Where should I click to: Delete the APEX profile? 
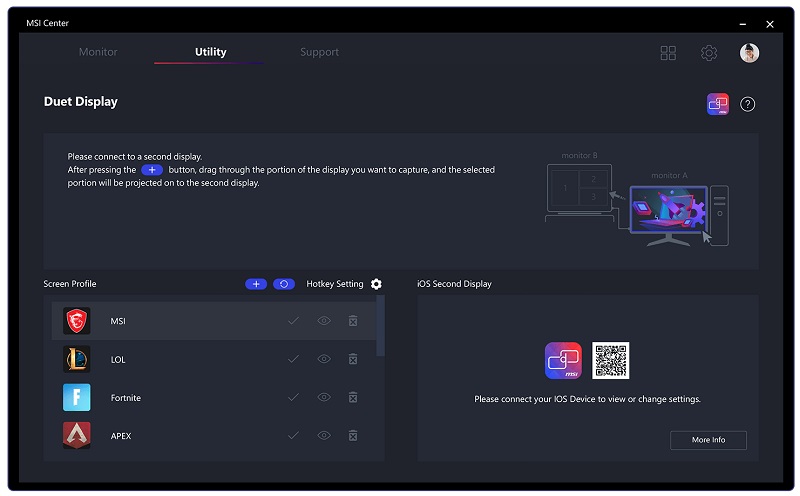click(x=353, y=435)
